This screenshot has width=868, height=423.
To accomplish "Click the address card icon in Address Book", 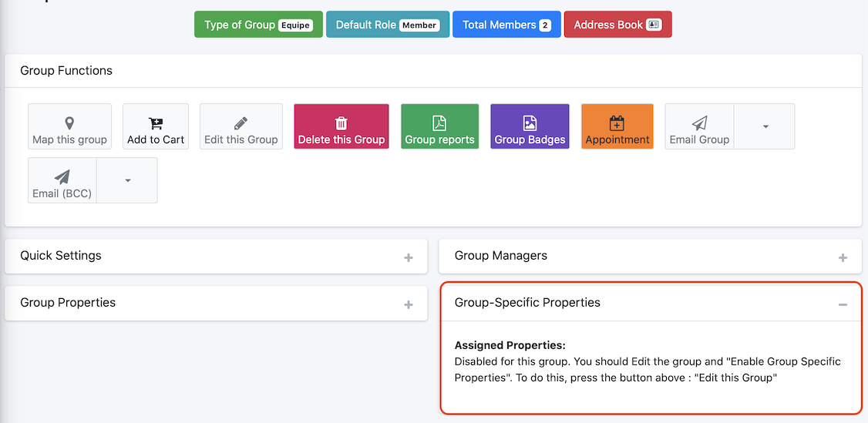I will point(654,25).
